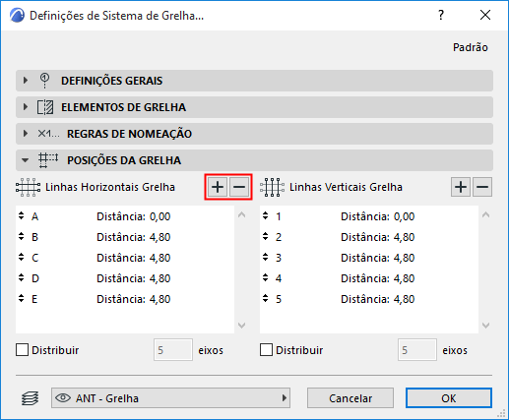Image resolution: width=509 pixels, height=420 pixels.
Task: Enable Distribuir for vertical grid lines
Action: (x=266, y=350)
